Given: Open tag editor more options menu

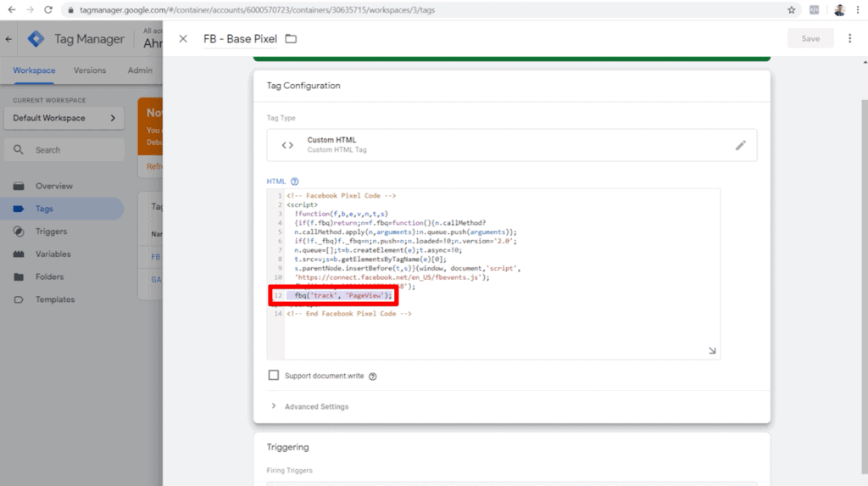Looking at the screenshot, I should coord(849,38).
